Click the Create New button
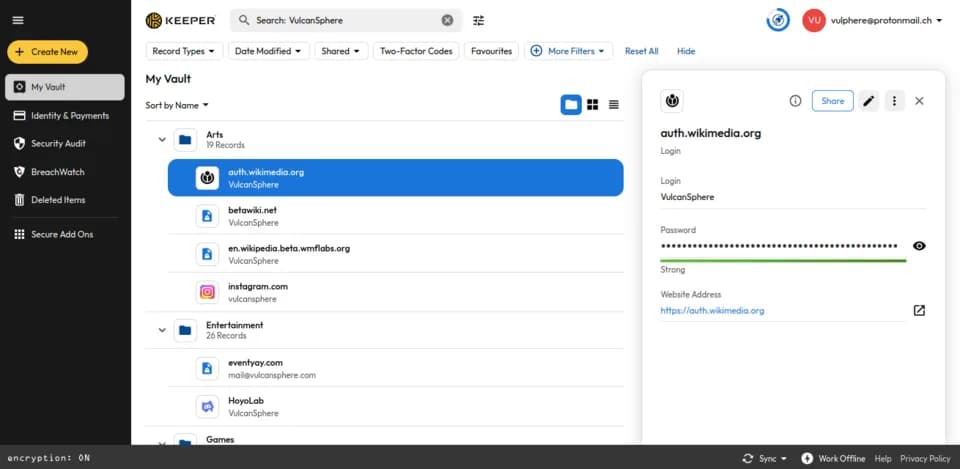960x469 pixels. click(48, 52)
